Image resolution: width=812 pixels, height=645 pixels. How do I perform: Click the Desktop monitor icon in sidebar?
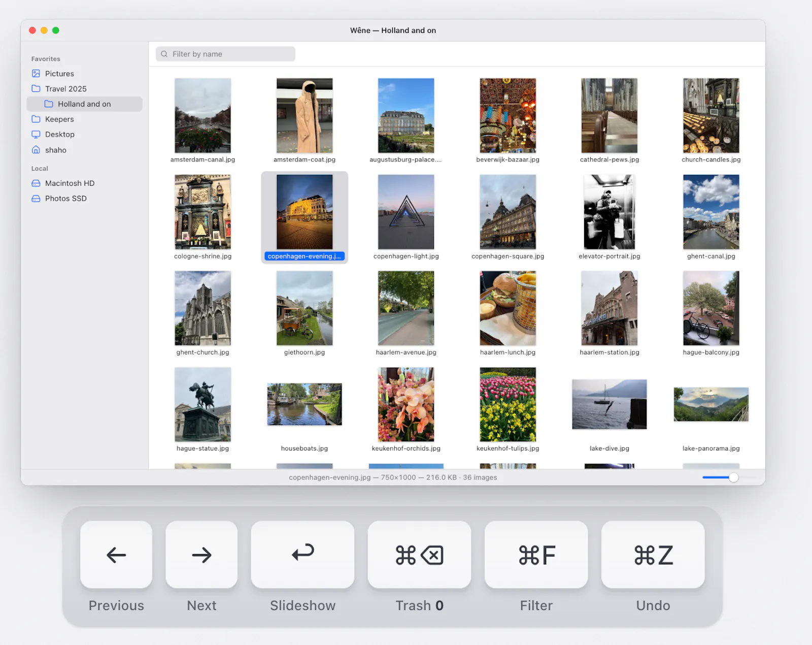pos(36,135)
